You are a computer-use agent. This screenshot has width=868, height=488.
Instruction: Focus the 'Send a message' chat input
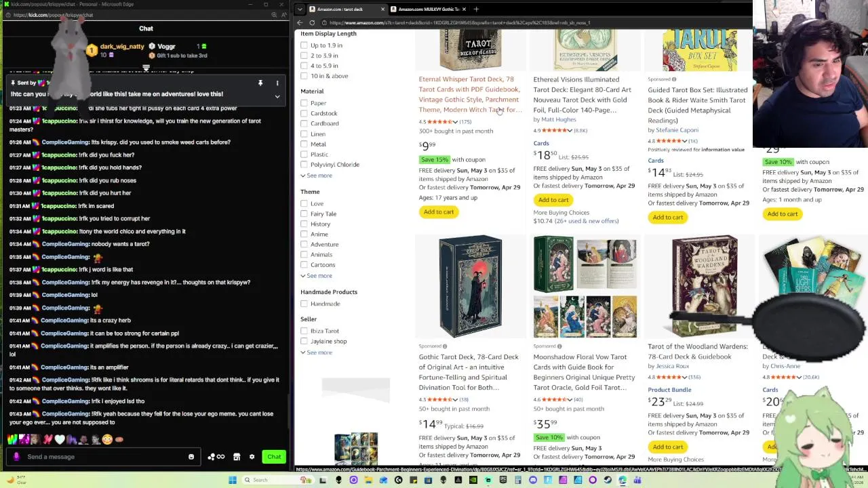point(105,457)
